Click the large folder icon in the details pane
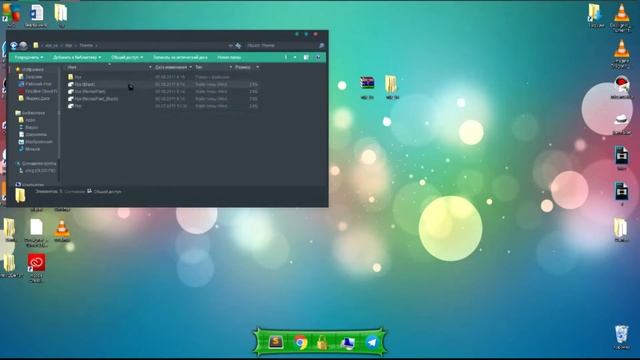 click(20, 195)
